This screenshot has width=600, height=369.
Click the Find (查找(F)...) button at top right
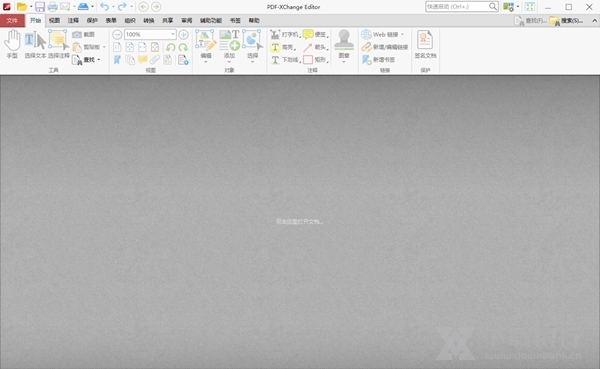530,21
